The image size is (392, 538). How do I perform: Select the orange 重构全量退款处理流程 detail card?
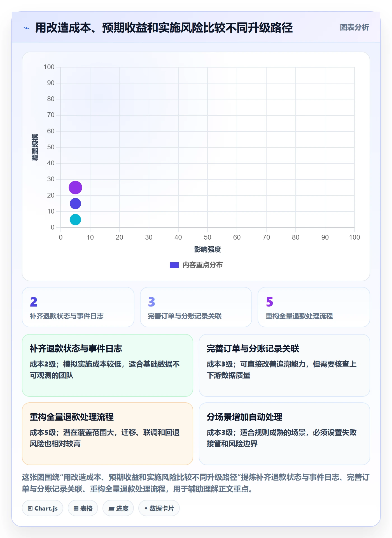[x=108, y=434]
